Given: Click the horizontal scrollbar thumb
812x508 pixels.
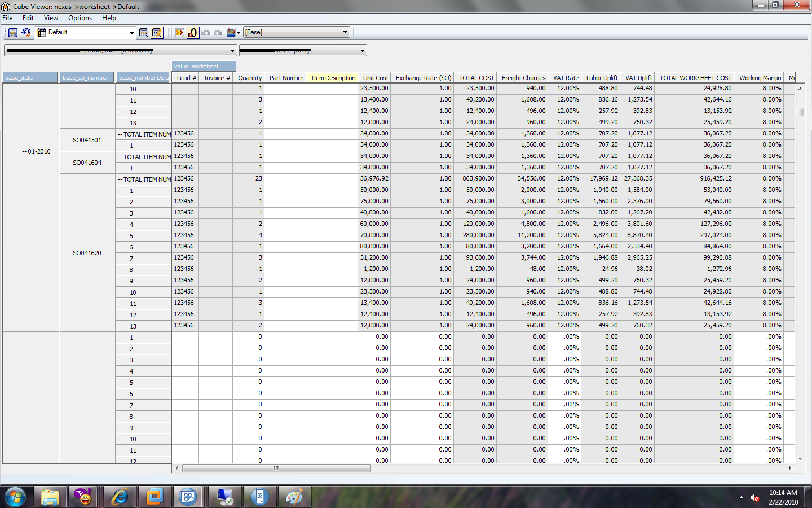Looking at the screenshot, I should [x=276, y=468].
